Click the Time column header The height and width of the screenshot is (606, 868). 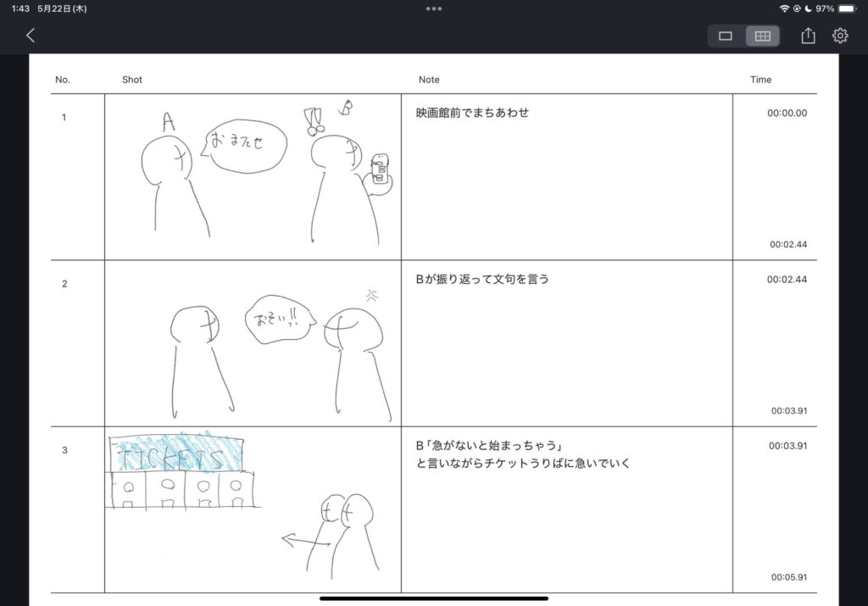760,80
